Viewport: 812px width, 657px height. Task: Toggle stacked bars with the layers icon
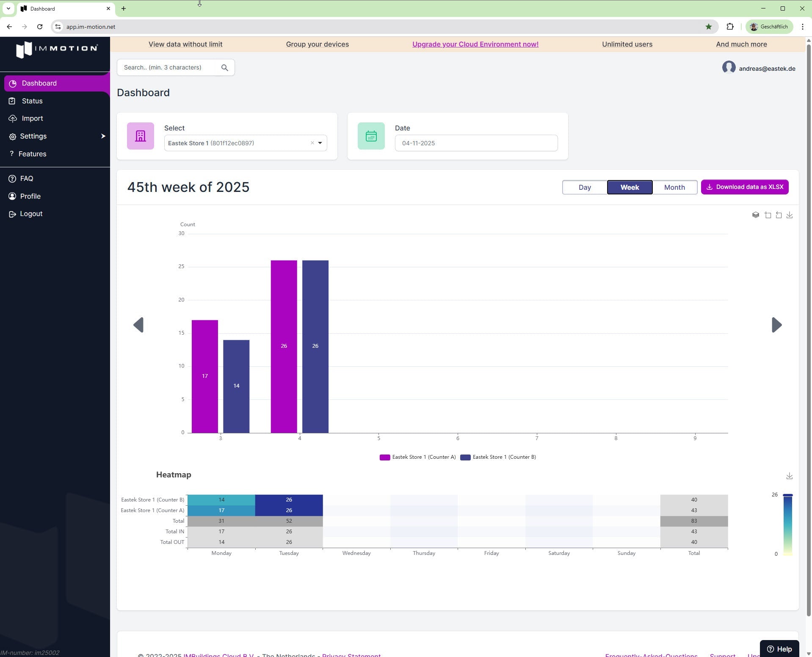756,215
